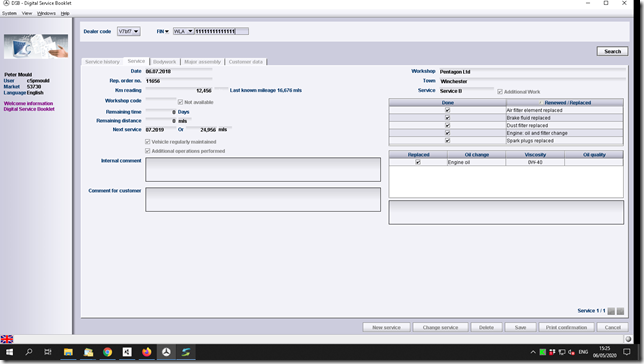Click the Rep. order no. field
The image size is (644, 364).
pyautogui.click(x=179, y=81)
